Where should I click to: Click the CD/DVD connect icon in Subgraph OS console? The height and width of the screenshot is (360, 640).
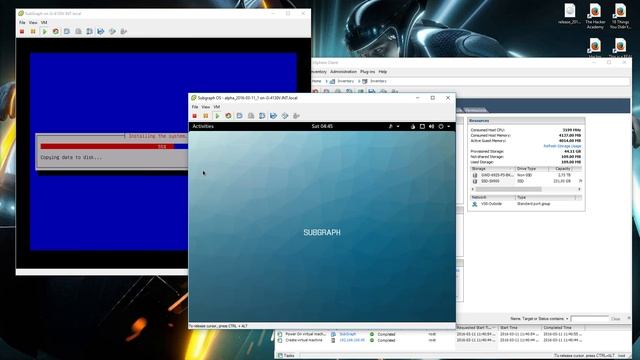273,116
